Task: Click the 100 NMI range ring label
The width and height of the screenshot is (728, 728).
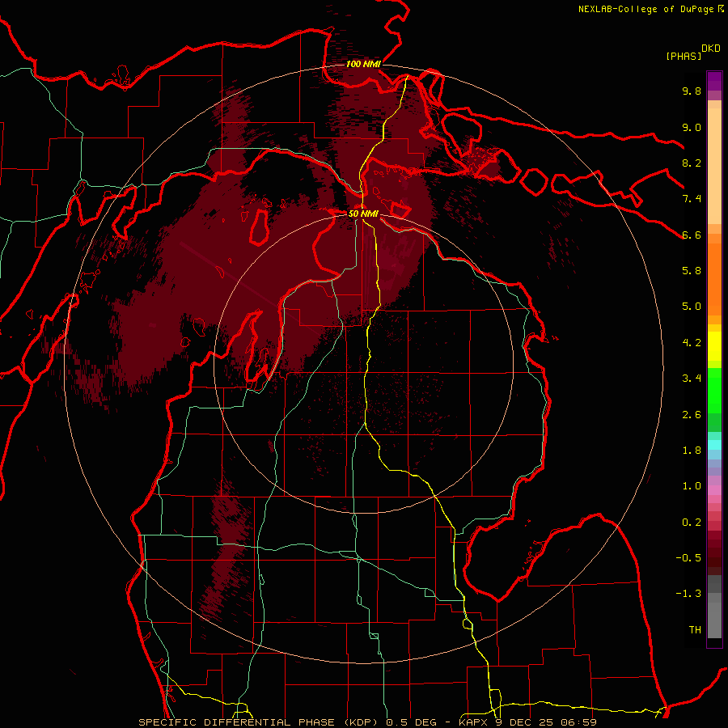Action: coord(363,64)
